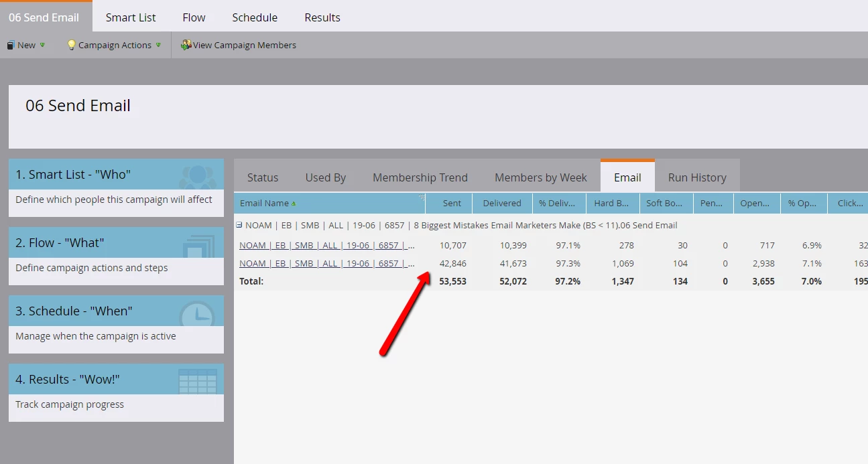The width and height of the screenshot is (868, 464).
Task: Click the Click... column header
Action: 848,204
